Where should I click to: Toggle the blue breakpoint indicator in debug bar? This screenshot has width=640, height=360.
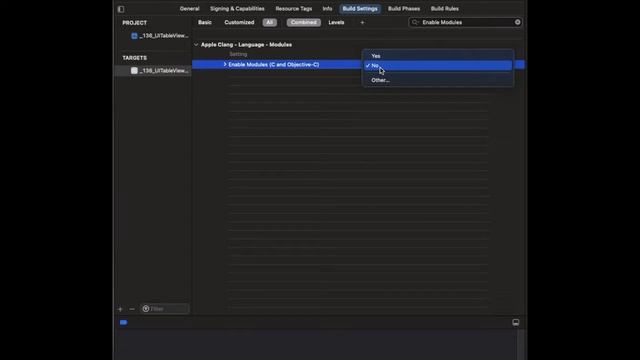123,322
